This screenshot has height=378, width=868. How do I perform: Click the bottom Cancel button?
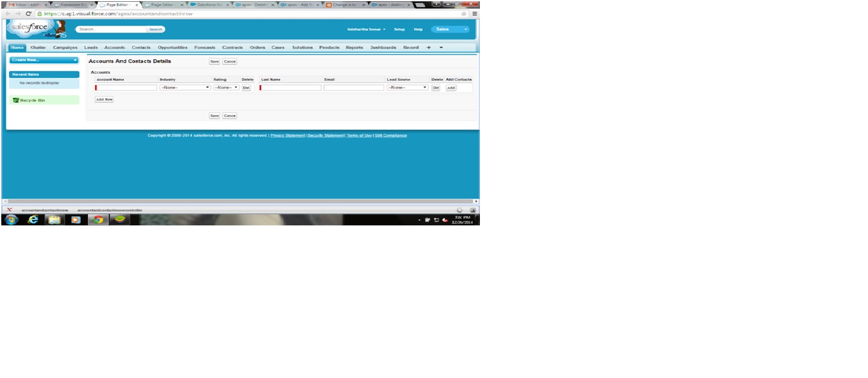tap(230, 116)
